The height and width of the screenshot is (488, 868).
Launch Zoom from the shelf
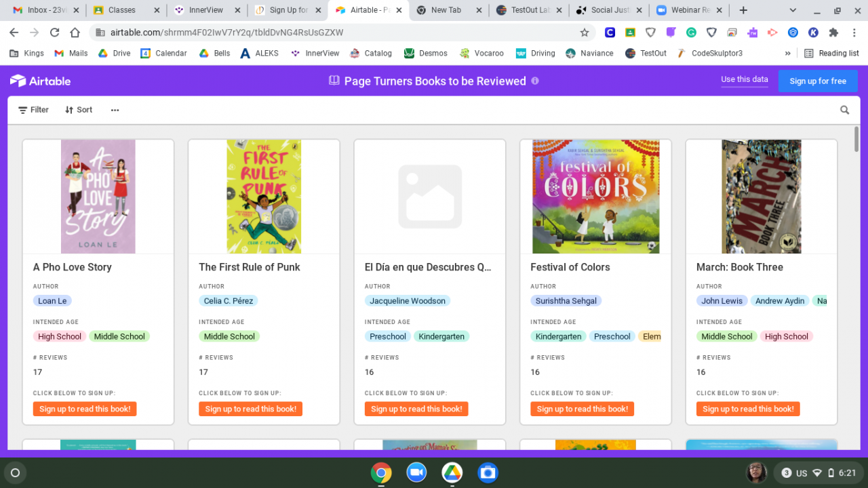coord(416,472)
